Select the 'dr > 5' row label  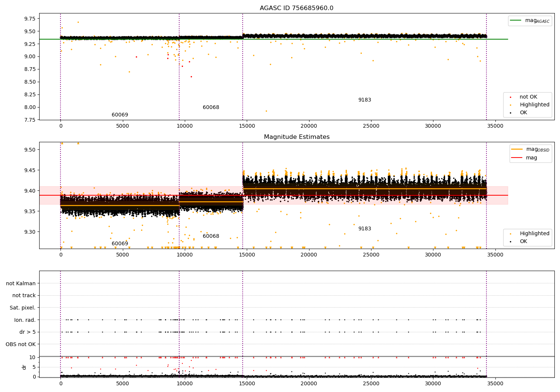(28, 332)
